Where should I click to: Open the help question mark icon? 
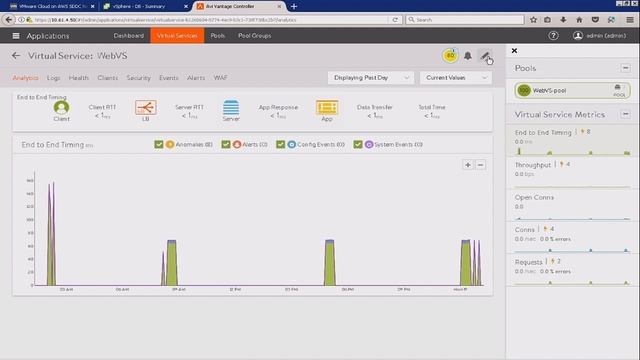[553, 36]
